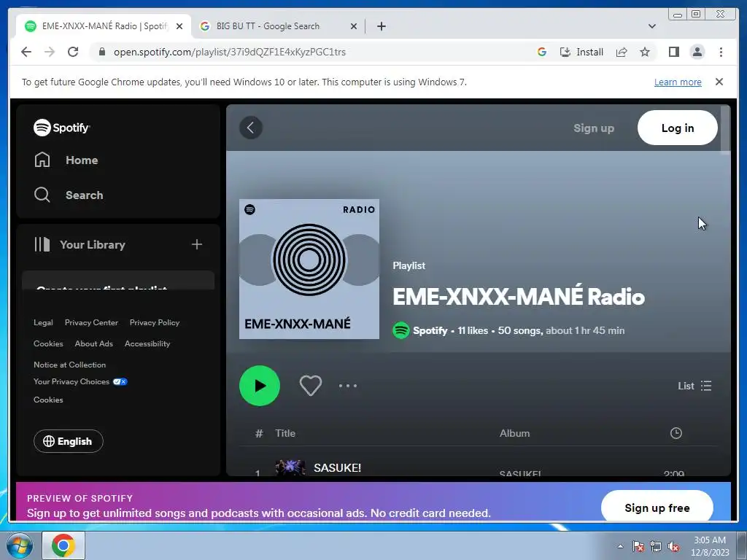The width and height of the screenshot is (747, 560).
Task: Click the Album column header
Action: click(514, 433)
